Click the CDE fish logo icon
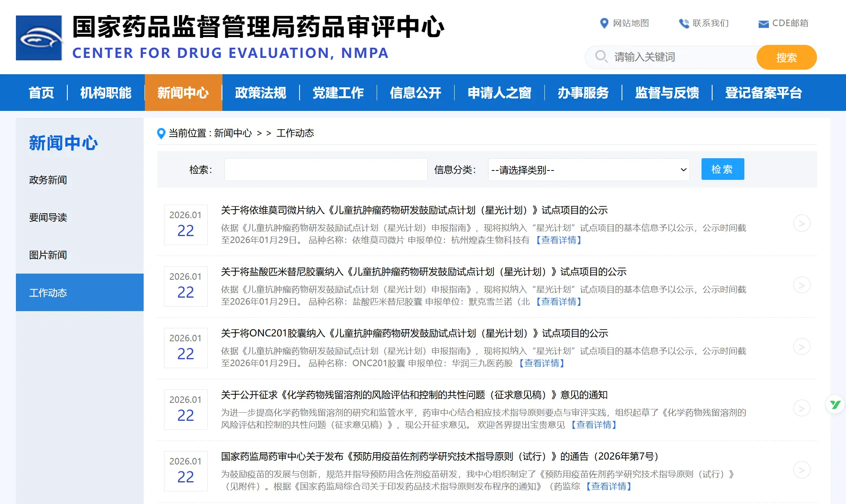The width and height of the screenshot is (846, 504). click(x=39, y=38)
